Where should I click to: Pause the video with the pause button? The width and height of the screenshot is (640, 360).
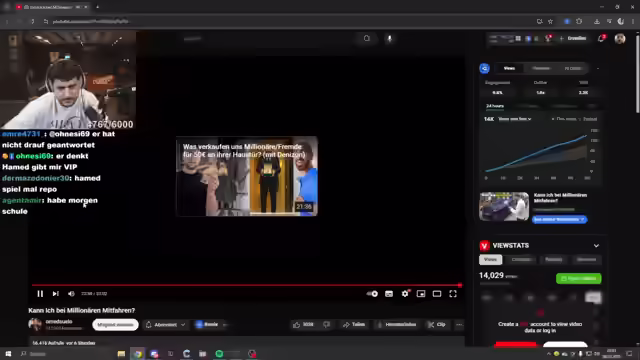point(40,293)
